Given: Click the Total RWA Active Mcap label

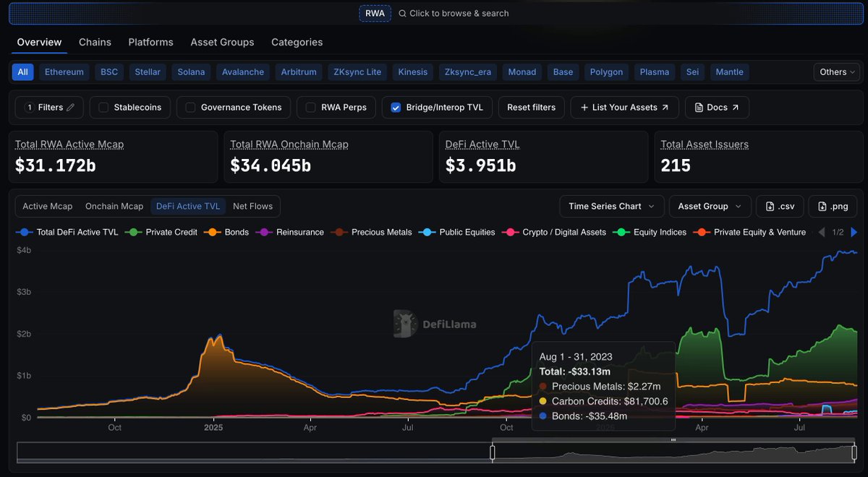Looking at the screenshot, I should click(69, 145).
